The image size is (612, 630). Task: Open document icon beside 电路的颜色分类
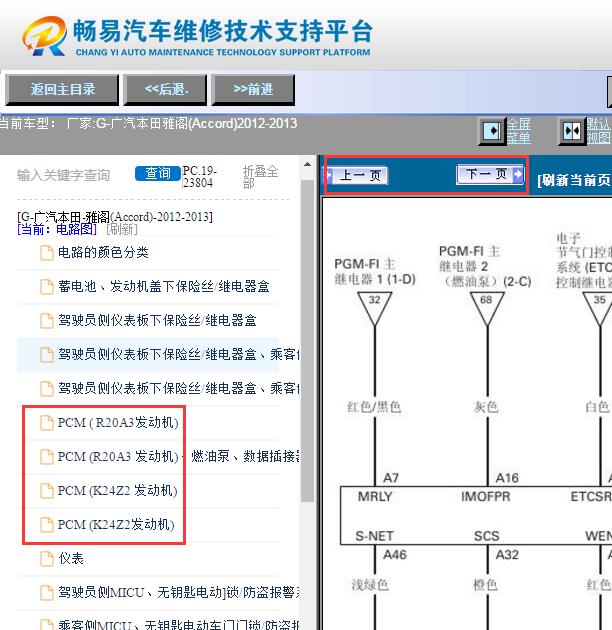click(47, 253)
